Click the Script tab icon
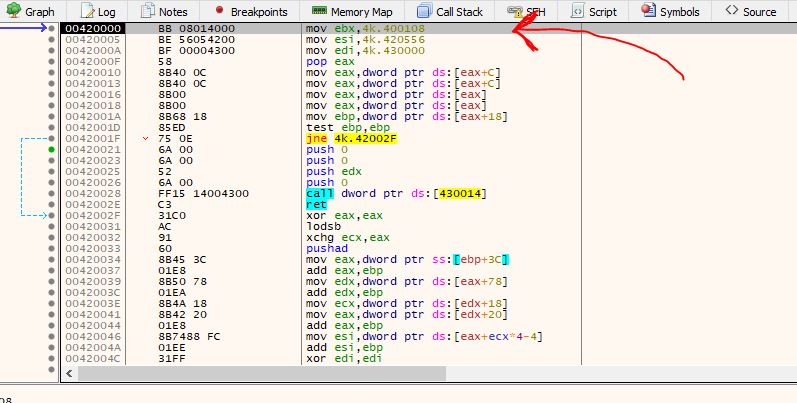This screenshot has height=403, width=797. (578, 11)
